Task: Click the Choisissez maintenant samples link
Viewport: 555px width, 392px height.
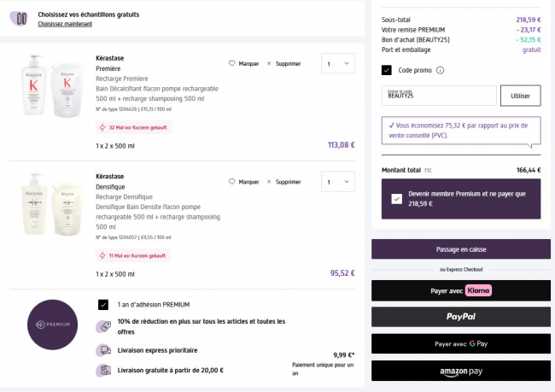Action: (63, 24)
